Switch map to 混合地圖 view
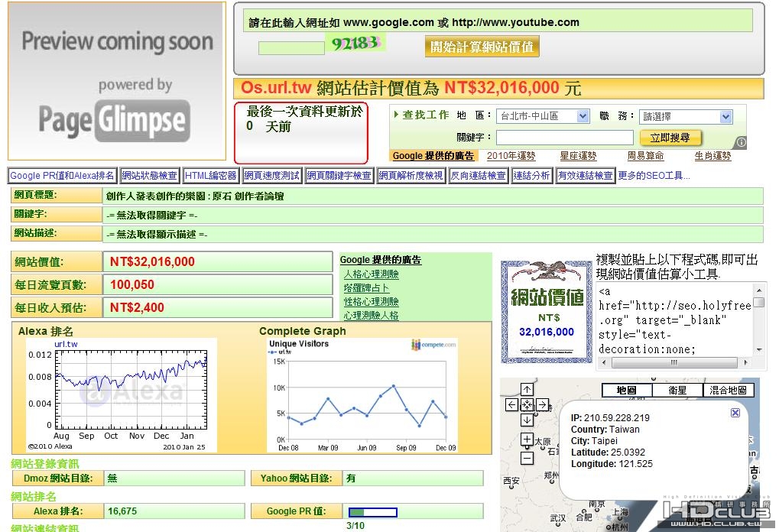The height and width of the screenshot is (532, 779). [x=729, y=391]
